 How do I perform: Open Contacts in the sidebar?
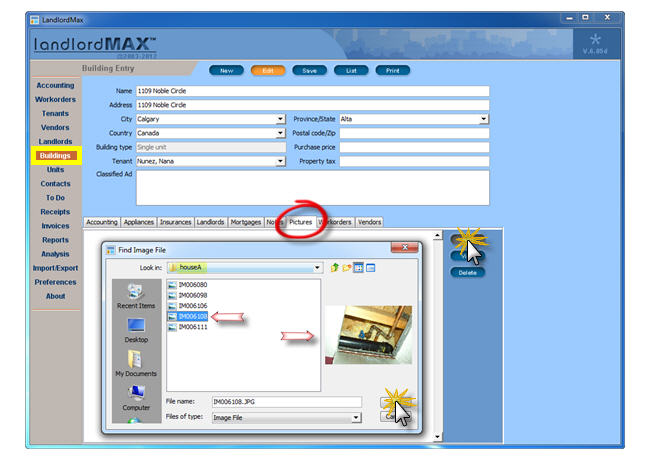(x=55, y=184)
